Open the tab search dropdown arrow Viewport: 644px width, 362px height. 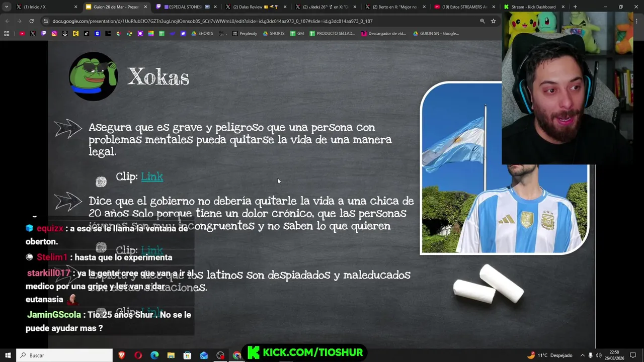pos(7,7)
